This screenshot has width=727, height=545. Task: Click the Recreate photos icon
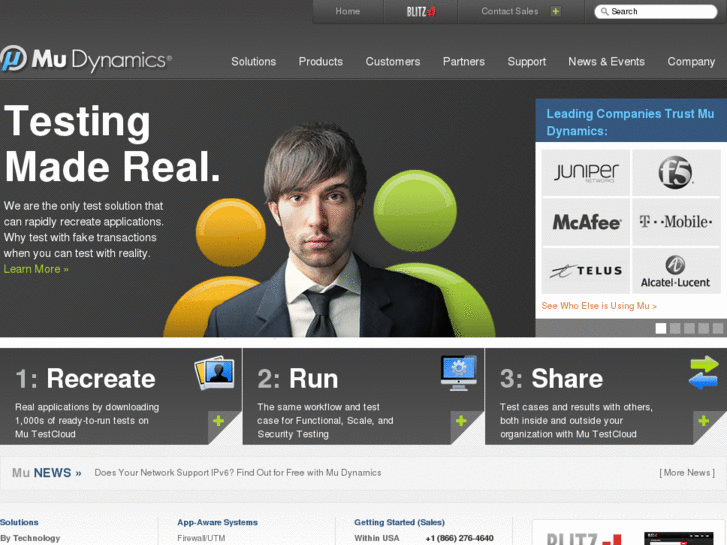[215, 372]
